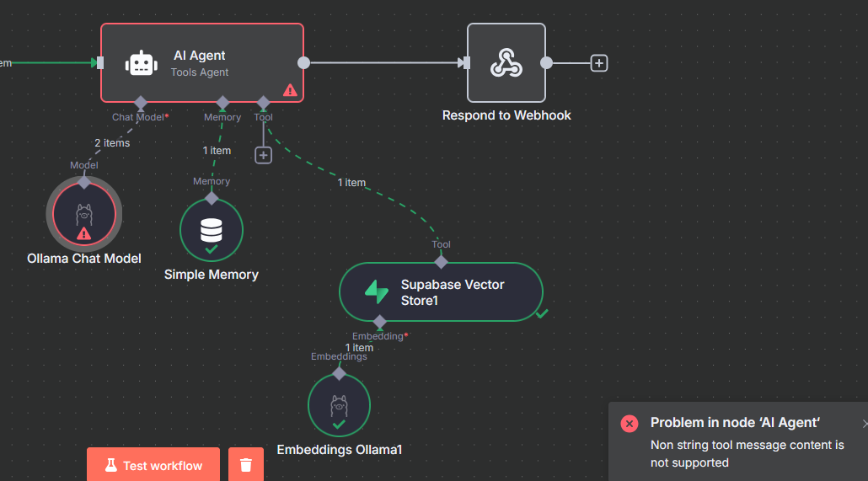Select the Simple Memory database node
Viewport: 868px width, 481px height.
[x=211, y=230]
